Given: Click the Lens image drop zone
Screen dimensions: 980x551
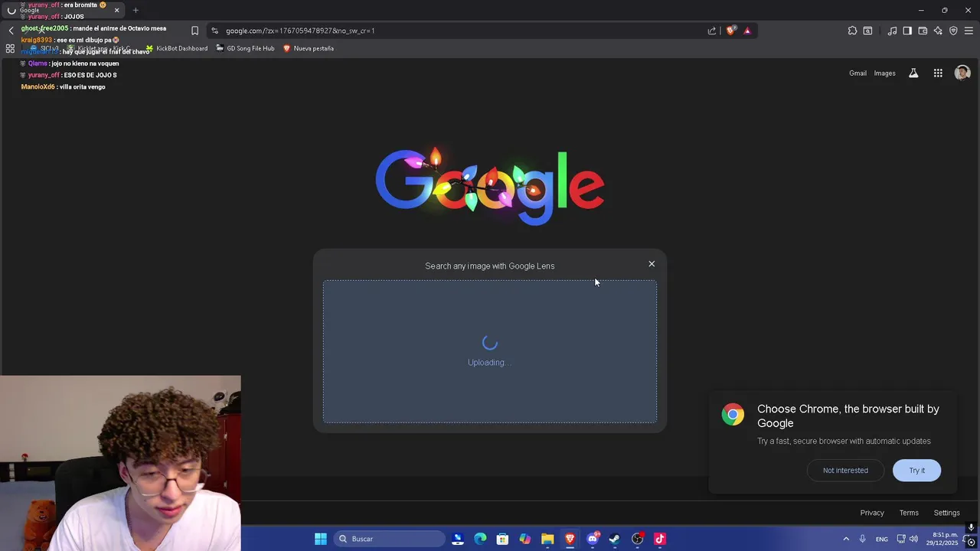Looking at the screenshot, I should tap(490, 351).
